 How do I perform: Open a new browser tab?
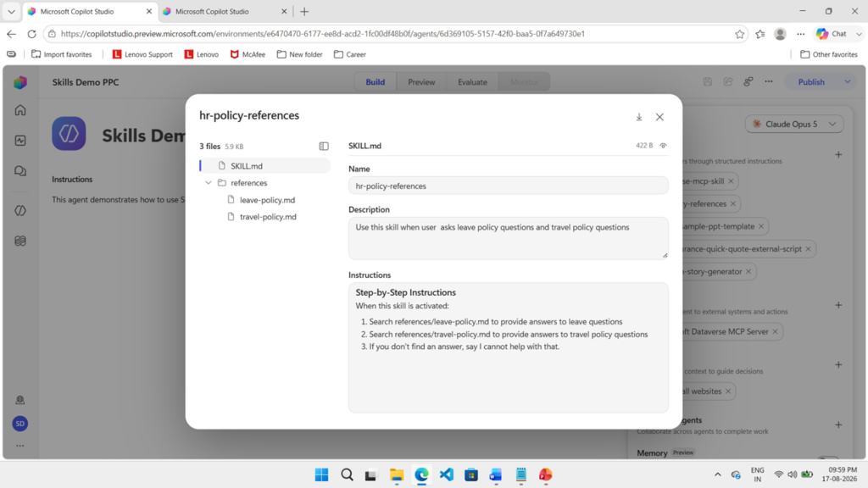tap(304, 12)
